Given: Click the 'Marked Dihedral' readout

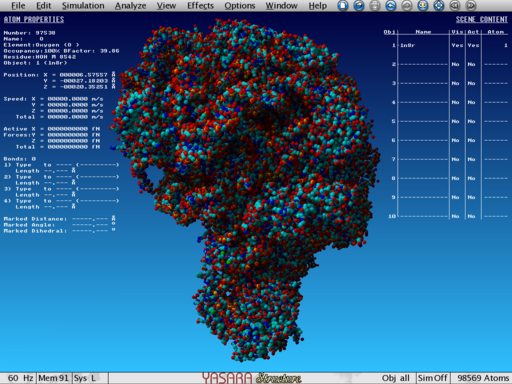Looking at the screenshot, I should click(59, 231).
